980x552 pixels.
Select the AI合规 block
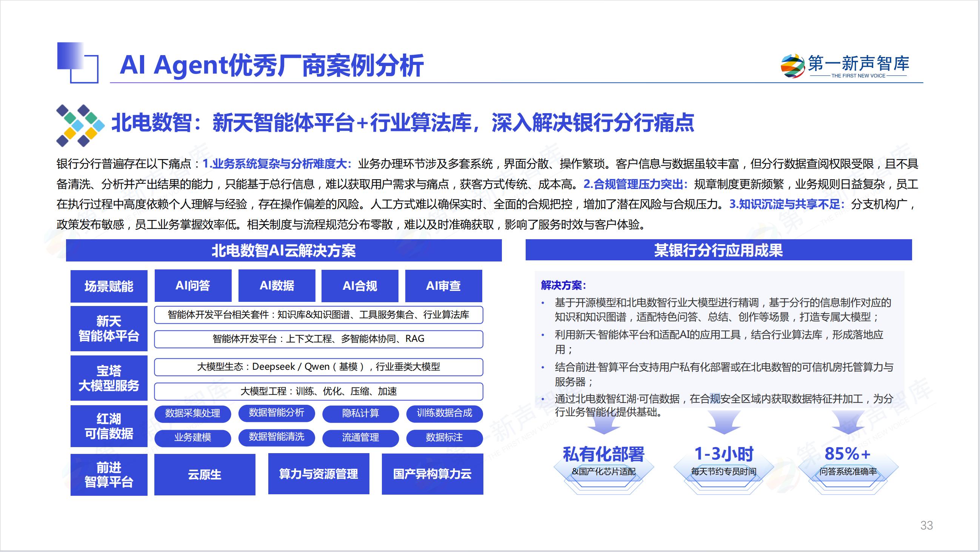point(360,286)
